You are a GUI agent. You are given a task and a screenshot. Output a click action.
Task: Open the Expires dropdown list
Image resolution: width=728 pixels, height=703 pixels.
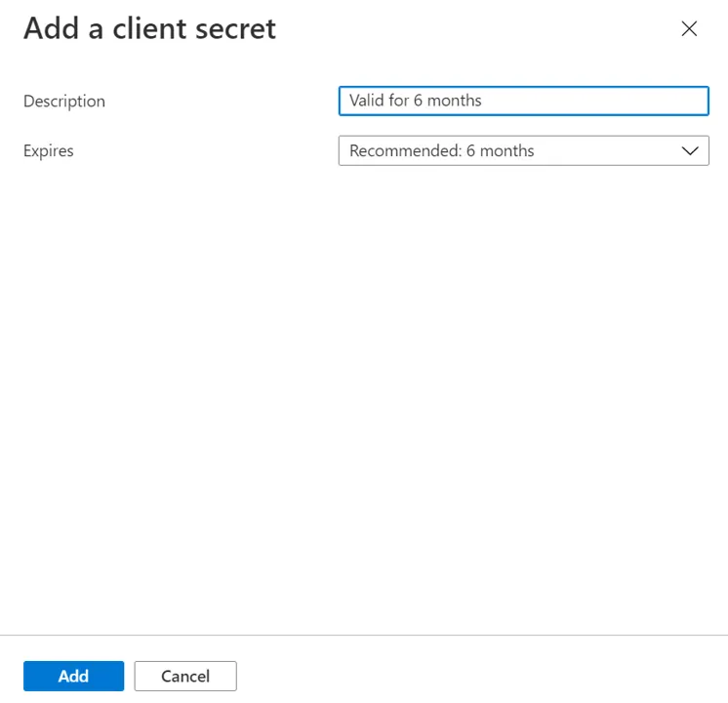pyautogui.click(x=524, y=150)
